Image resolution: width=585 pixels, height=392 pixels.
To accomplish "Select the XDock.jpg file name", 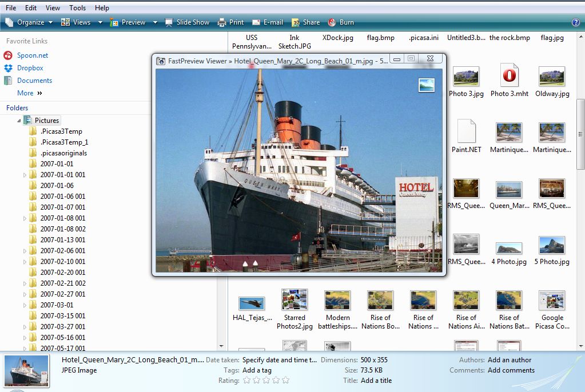I will tap(337, 38).
